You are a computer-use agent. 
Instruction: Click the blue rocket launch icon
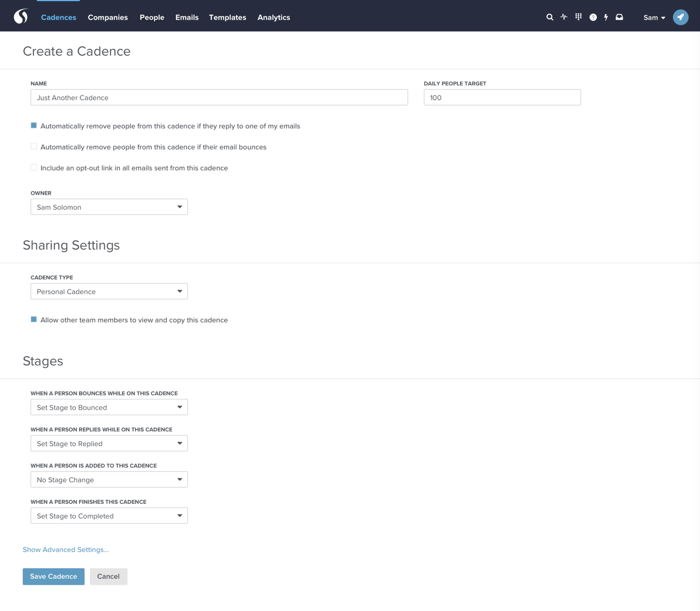tap(680, 17)
